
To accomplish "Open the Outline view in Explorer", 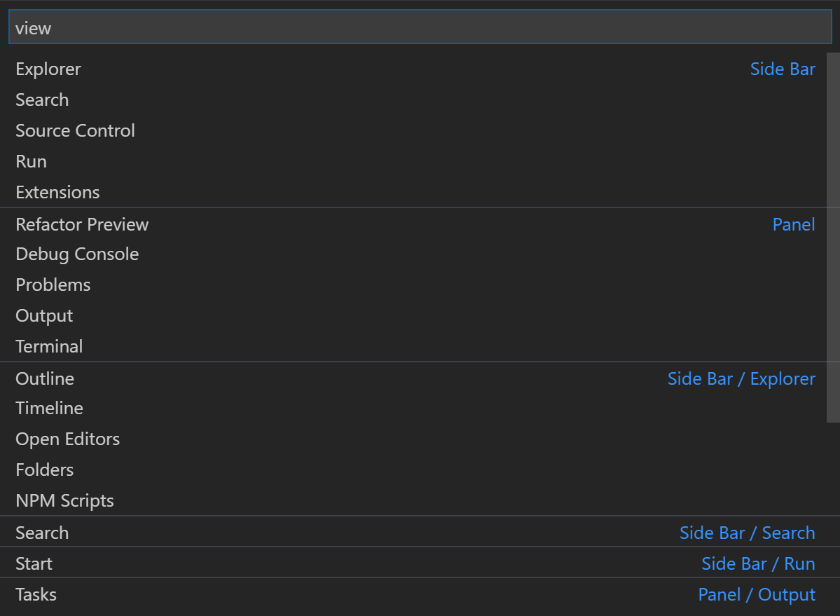I will [x=45, y=378].
